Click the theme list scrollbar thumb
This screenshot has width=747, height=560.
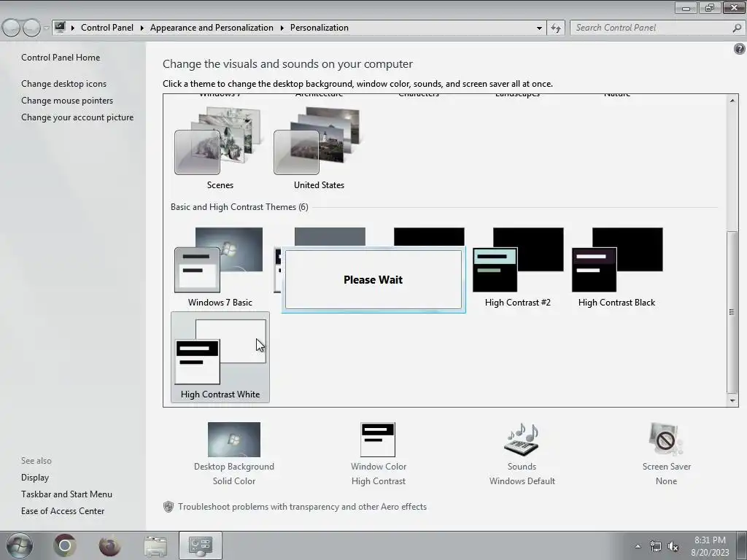pyautogui.click(x=732, y=312)
